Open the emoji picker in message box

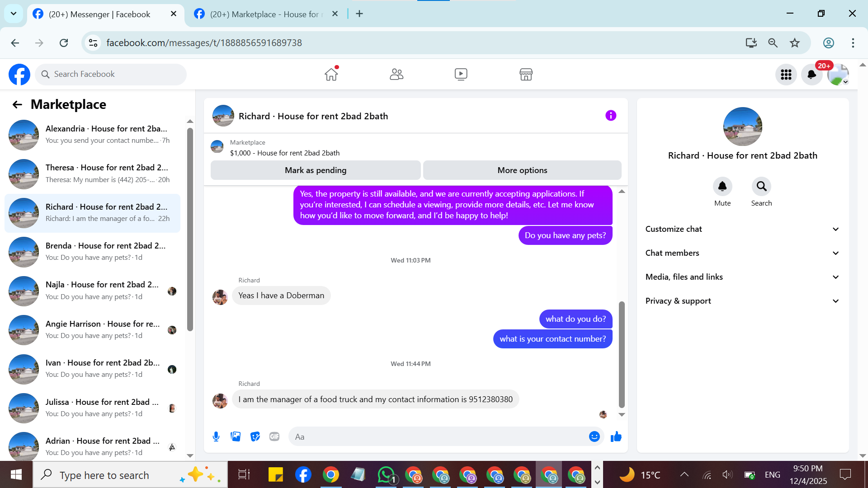tap(594, 436)
